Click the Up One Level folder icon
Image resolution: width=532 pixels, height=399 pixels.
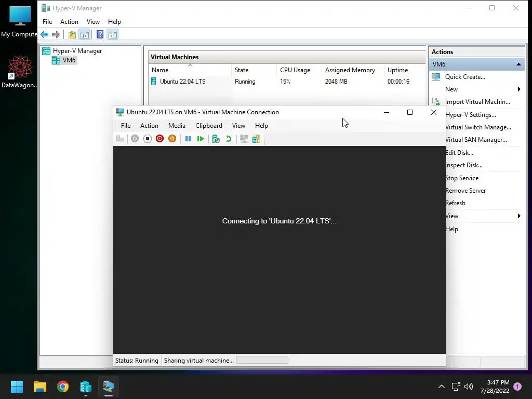pyautogui.click(x=72, y=35)
